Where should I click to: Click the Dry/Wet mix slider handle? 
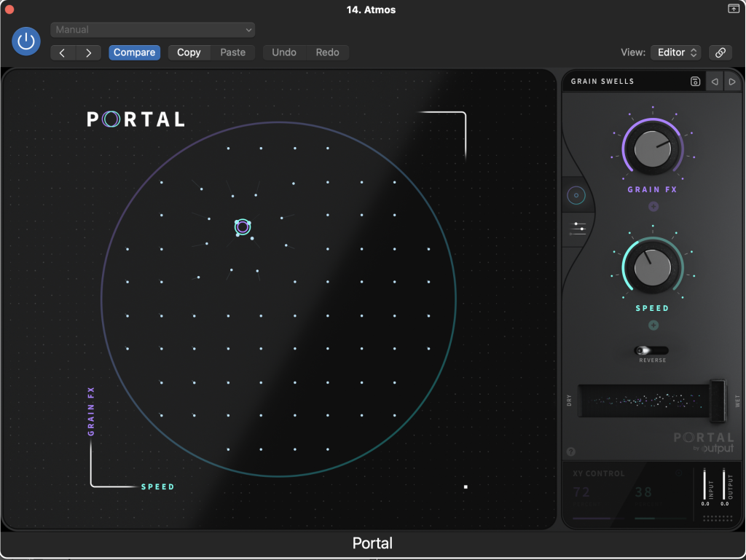(x=718, y=401)
